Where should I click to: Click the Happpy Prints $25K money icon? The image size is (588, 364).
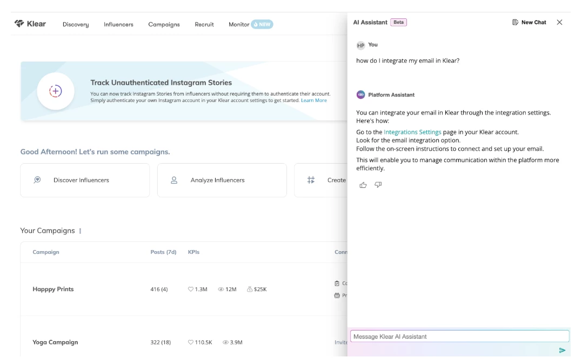tap(250, 289)
